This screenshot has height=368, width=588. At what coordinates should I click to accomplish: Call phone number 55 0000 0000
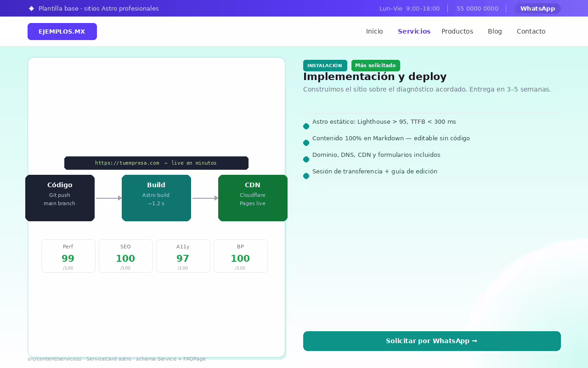point(477,8)
